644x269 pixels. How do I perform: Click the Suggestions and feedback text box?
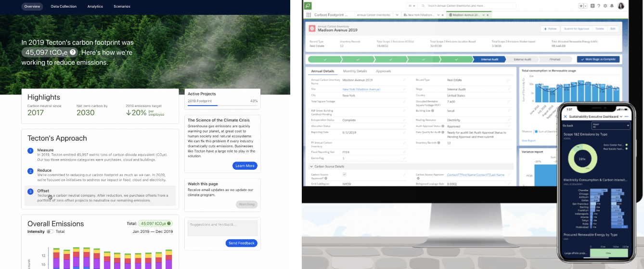click(x=222, y=228)
